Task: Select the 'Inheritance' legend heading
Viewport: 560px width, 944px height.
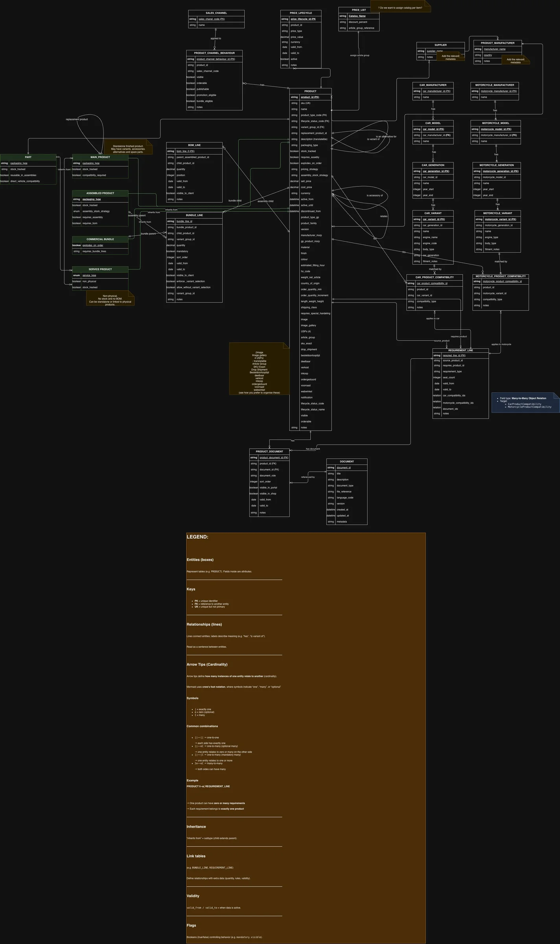Action: [196, 826]
